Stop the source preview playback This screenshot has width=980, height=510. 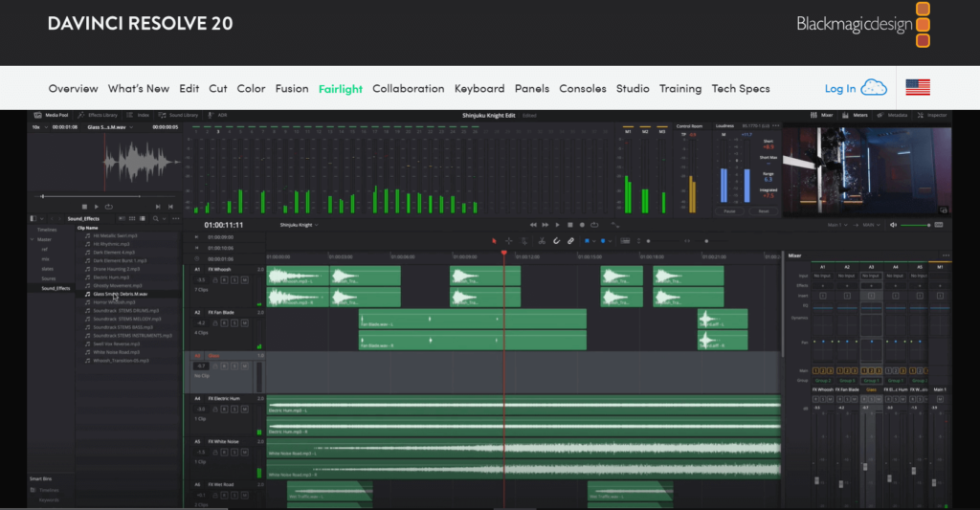(84, 207)
